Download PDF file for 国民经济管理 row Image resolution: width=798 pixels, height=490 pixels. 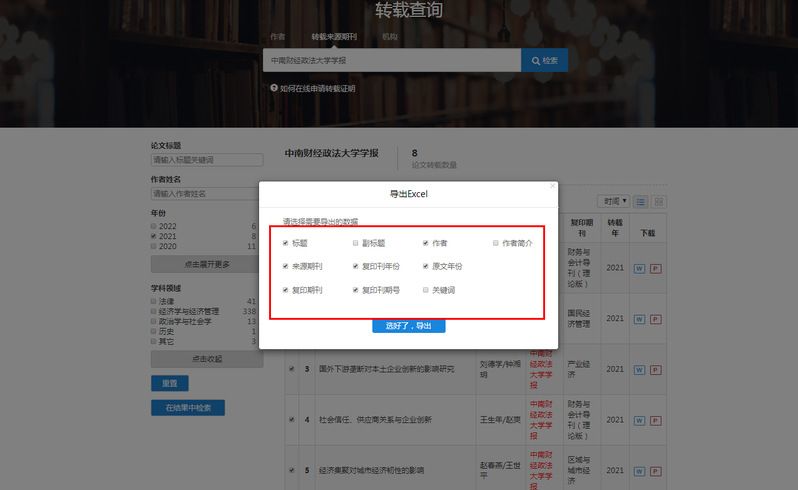656,318
